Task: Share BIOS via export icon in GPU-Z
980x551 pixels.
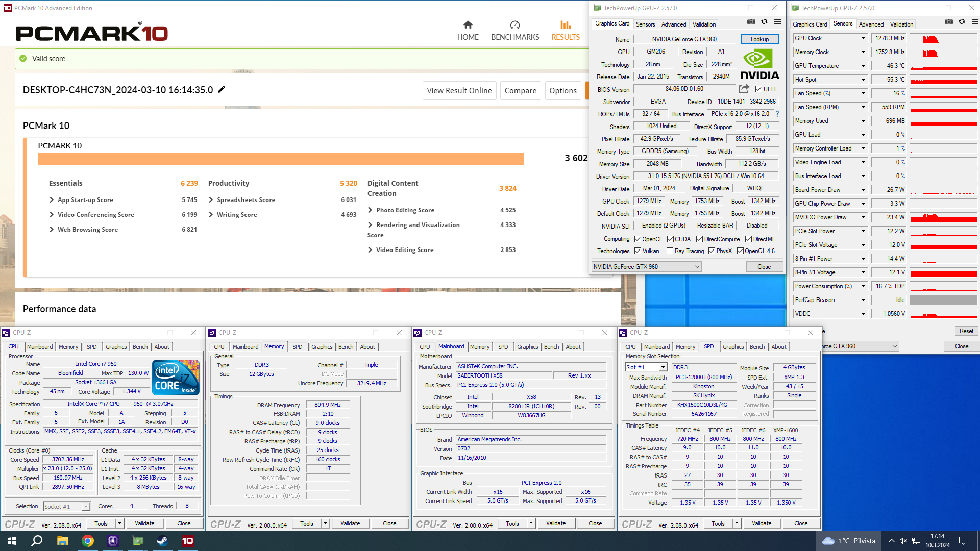Action: click(744, 89)
